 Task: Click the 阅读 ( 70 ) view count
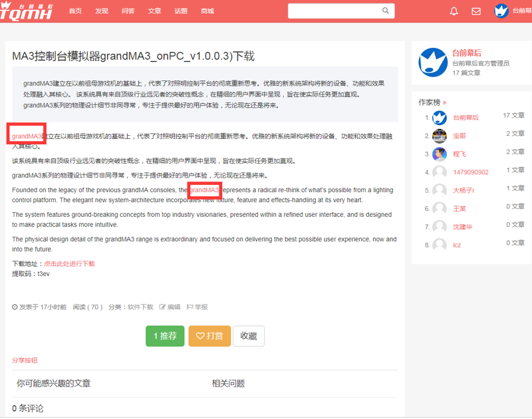[88, 307]
